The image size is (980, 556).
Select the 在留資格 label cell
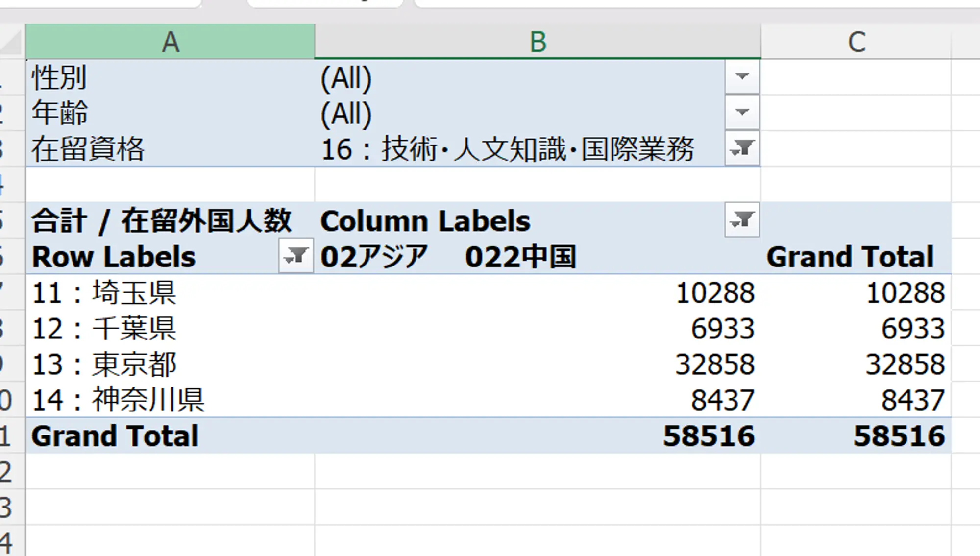[x=170, y=148]
